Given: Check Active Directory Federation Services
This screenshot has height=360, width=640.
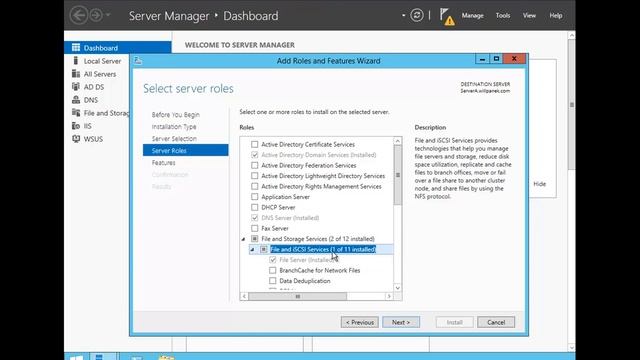Looking at the screenshot, I should click(x=255, y=165).
